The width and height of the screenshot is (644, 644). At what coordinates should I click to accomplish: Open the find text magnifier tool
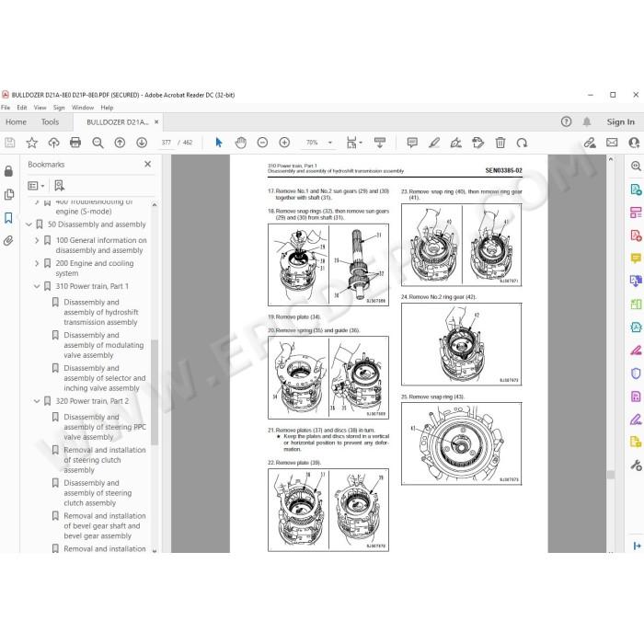[98, 143]
